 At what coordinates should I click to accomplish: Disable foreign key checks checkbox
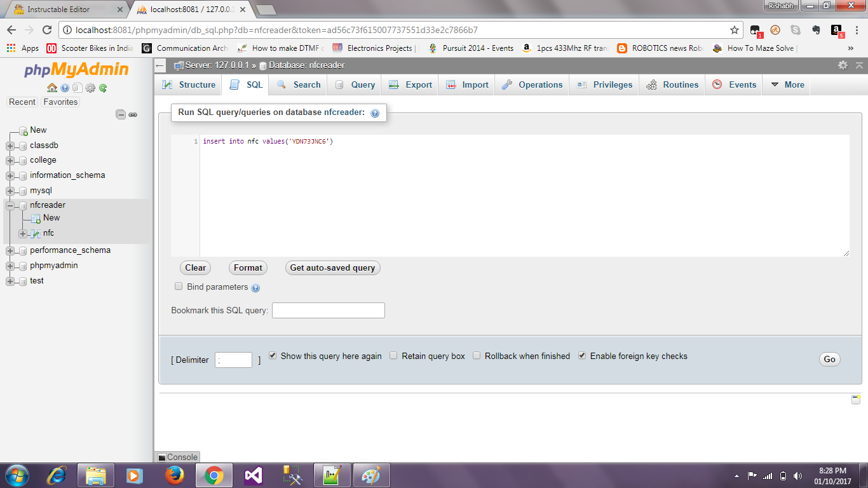click(x=582, y=356)
